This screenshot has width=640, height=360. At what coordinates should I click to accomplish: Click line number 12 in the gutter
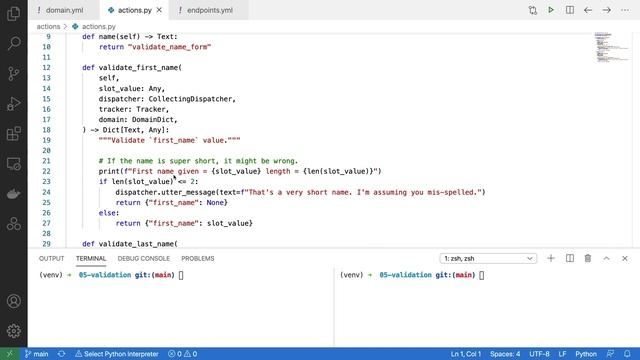click(47, 68)
